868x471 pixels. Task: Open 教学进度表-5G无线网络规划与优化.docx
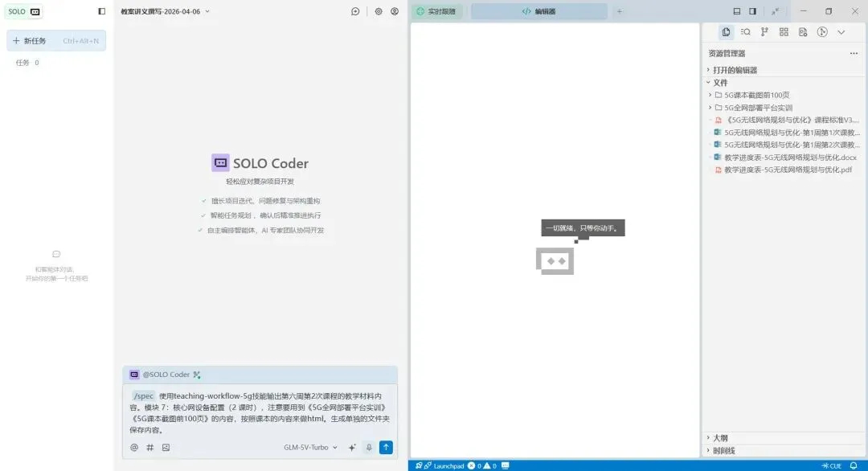click(x=784, y=158)
